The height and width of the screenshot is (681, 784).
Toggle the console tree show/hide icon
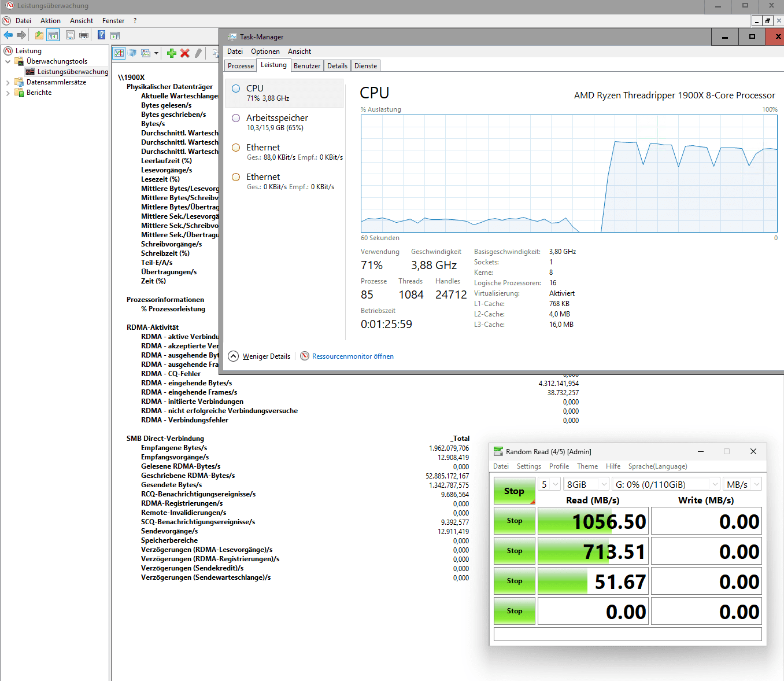click(x=53, y=35)
